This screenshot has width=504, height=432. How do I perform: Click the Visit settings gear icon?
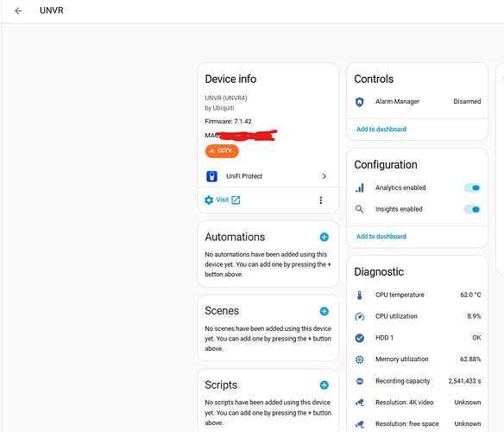point(209,200)
